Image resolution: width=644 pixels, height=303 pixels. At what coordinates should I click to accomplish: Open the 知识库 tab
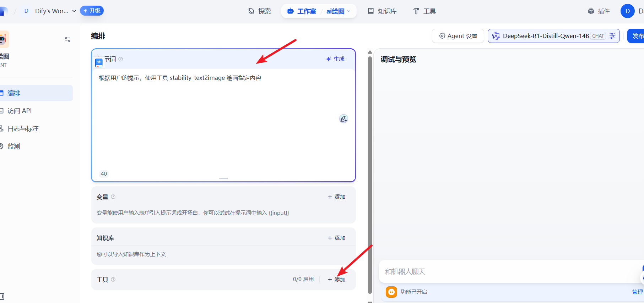click(383, 11)
